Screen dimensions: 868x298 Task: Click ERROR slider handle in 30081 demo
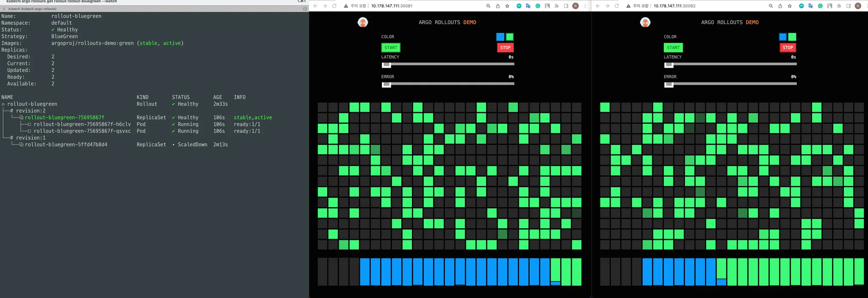click(386, 84)
